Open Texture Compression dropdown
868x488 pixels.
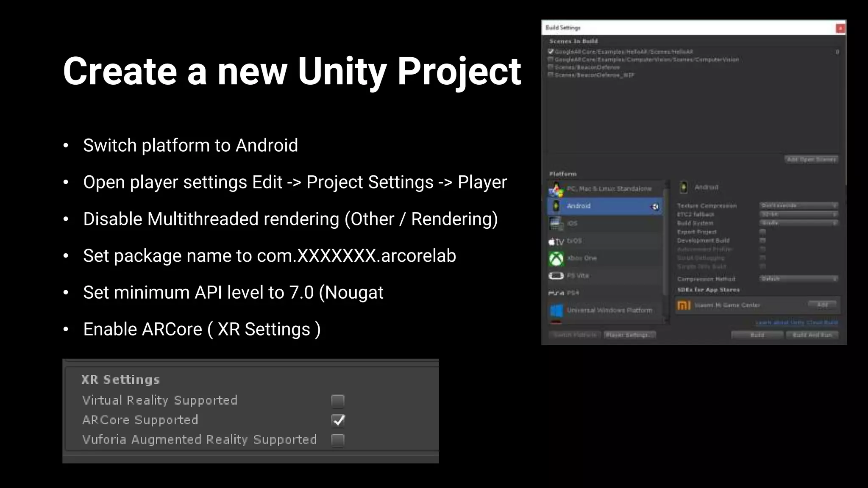[798, 205]
